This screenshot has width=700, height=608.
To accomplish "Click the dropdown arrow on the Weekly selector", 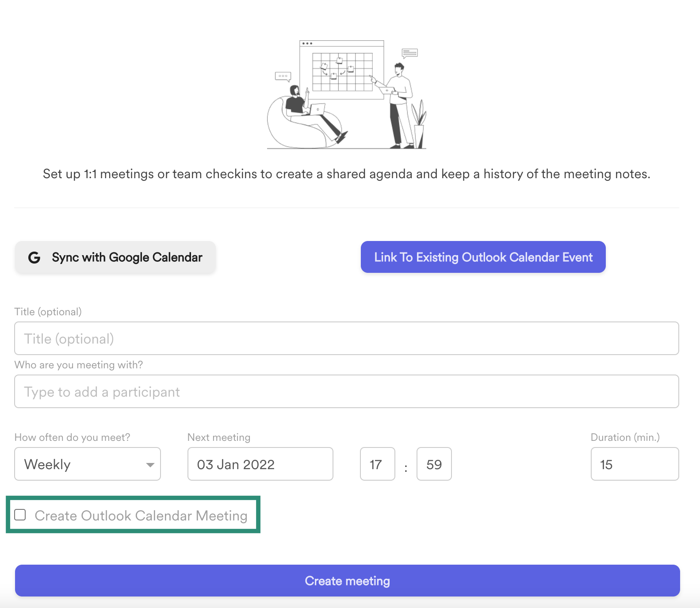I will click(150, 464).
